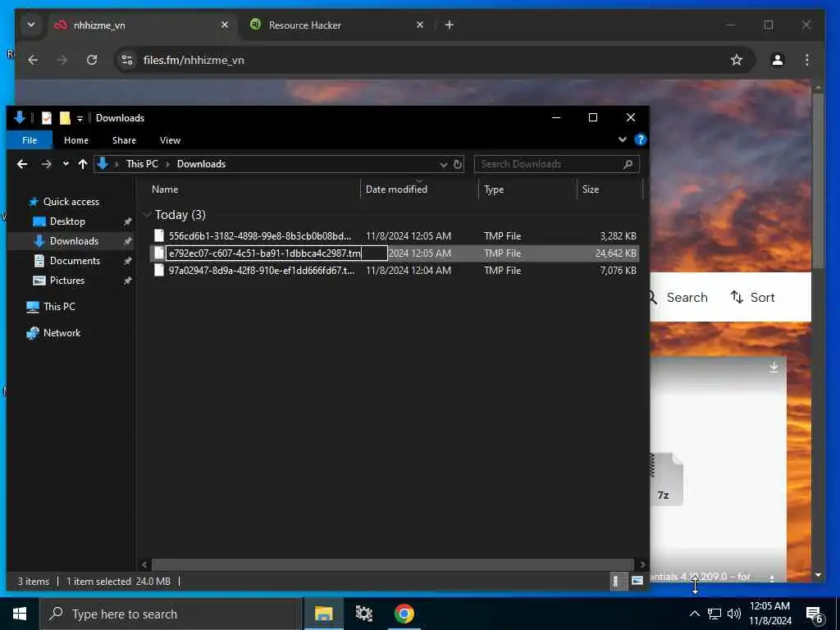
Task: Go back in Chrome browser
Action: coord(33,60)
